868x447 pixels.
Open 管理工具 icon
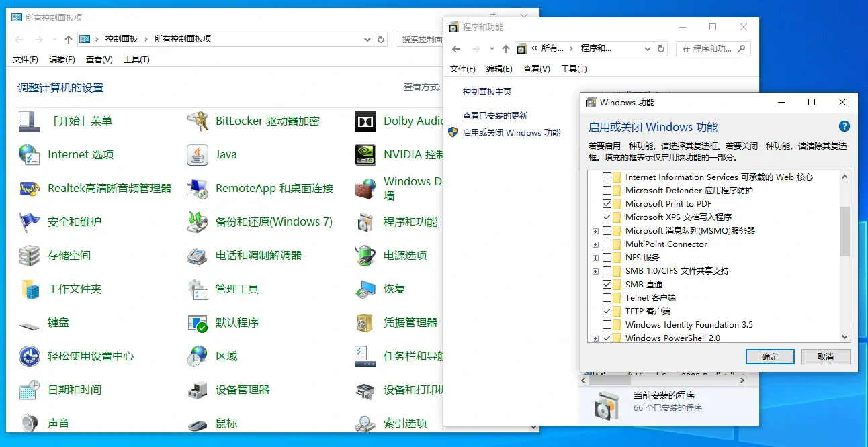[198, 289]
